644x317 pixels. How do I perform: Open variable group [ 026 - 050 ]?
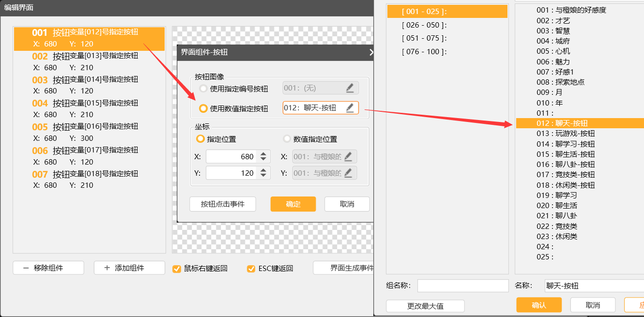pyautogui.click(x=424, y=25)
